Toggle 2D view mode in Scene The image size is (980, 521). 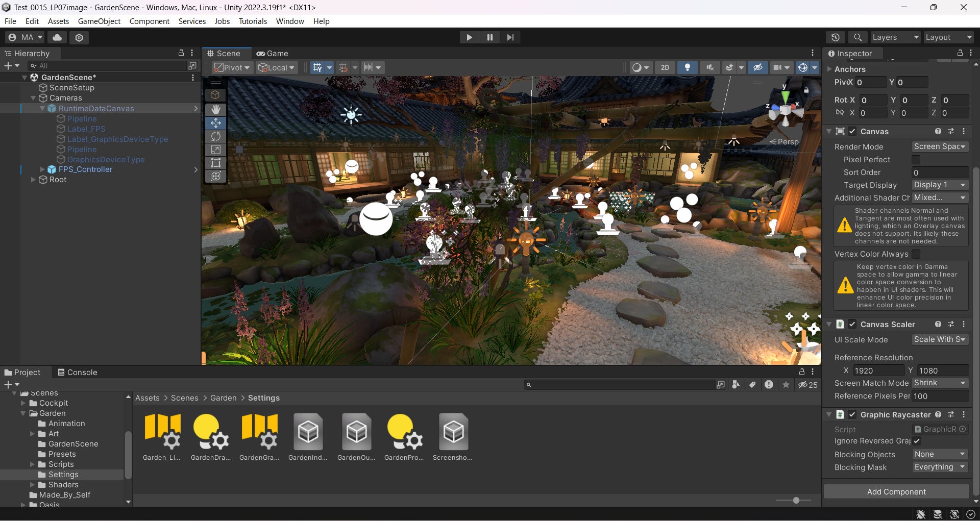pos(665,67)
